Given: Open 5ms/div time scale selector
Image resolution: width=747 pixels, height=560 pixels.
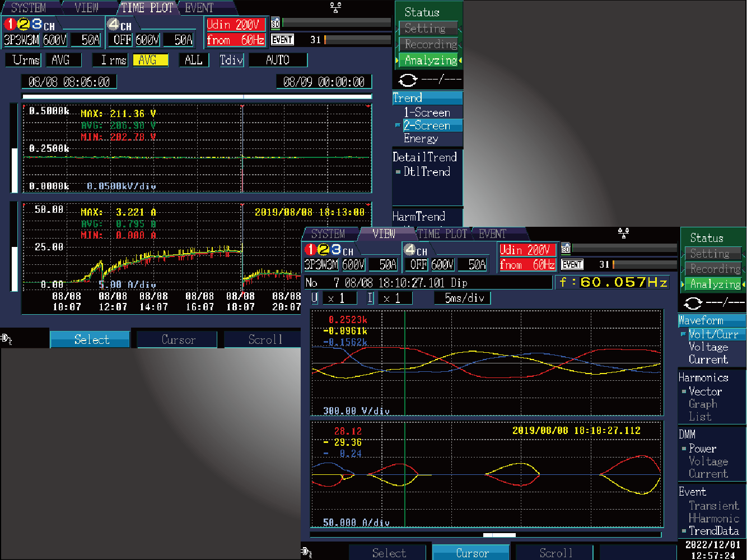Looking at the screenshot, I should (x=463, y=298).
